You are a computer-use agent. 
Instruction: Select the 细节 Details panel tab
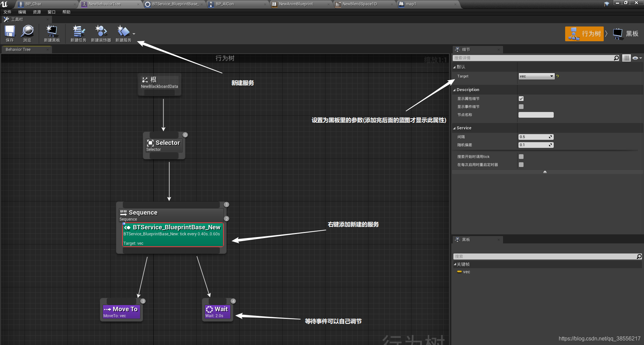tap(478, 50)
